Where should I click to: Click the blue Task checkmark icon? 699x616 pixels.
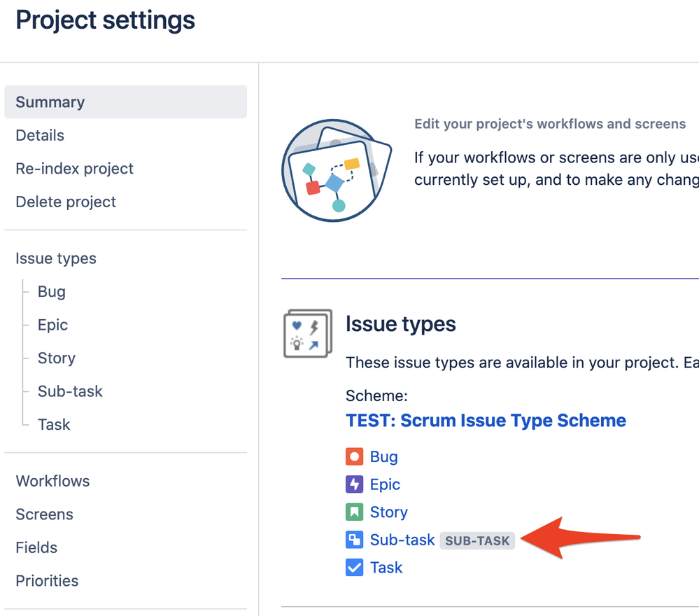pos(355,567)
